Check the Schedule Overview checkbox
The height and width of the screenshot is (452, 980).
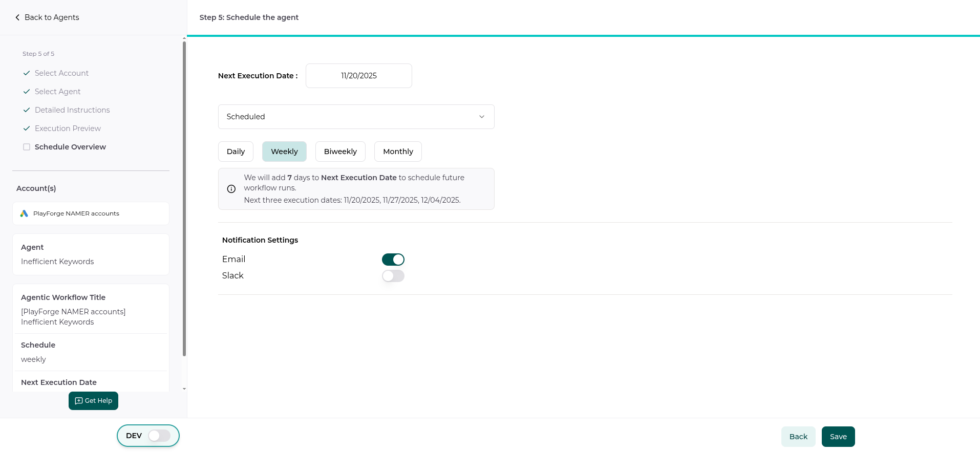pos(27,147)
